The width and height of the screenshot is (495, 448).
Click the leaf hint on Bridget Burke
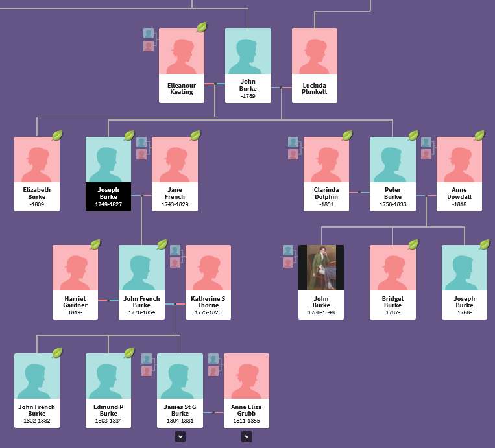coord(413,244)
